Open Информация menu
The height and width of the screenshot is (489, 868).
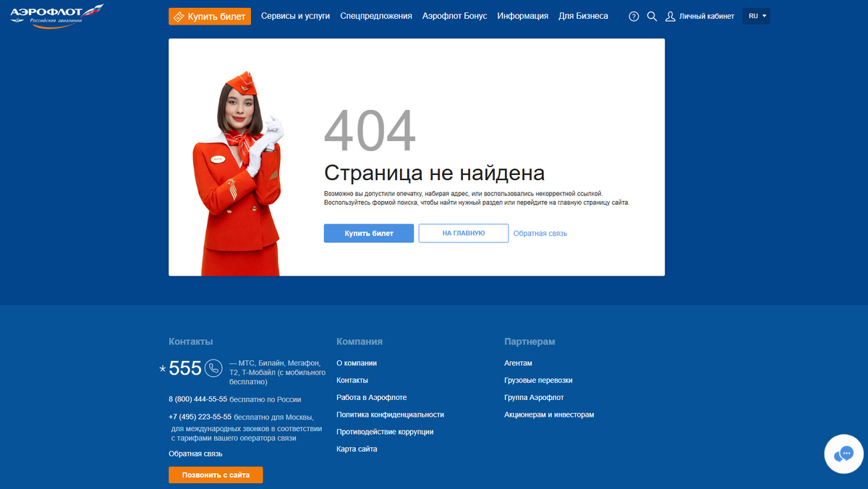tap(523, 16)
